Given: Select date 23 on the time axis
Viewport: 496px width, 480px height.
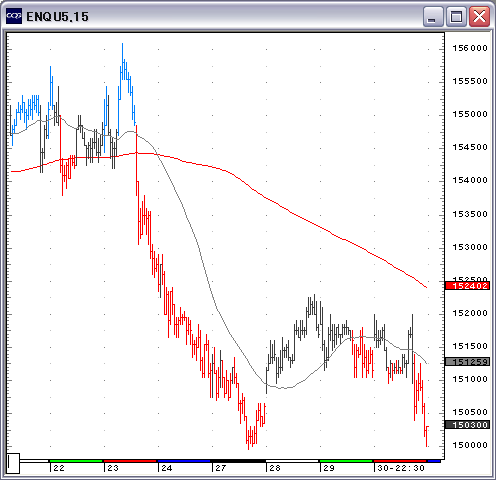Looking at the screenshot, I should tap(113, 468).
